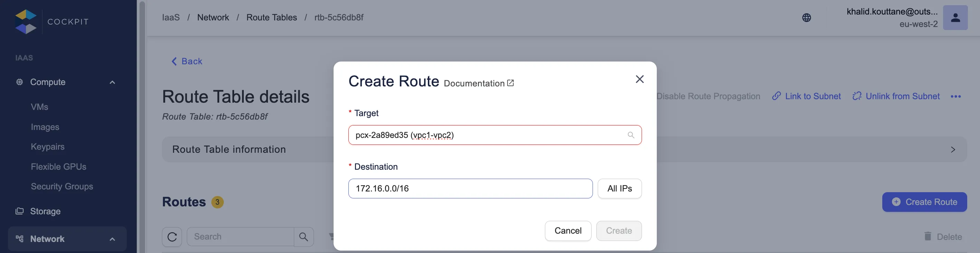Viewport: 980px width, 253px height.
Task: Click the Cockpit logo icon
Action: (x=26, y=22)
